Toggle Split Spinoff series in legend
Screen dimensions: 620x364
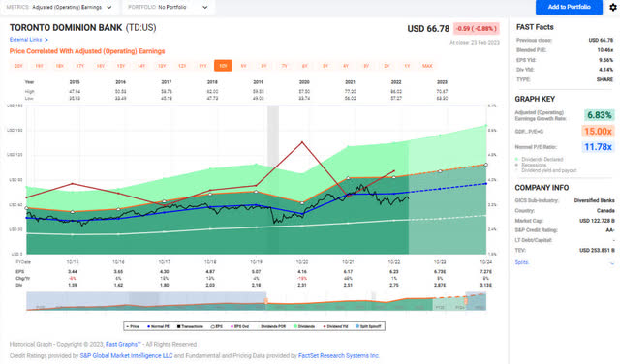[369, 326]
